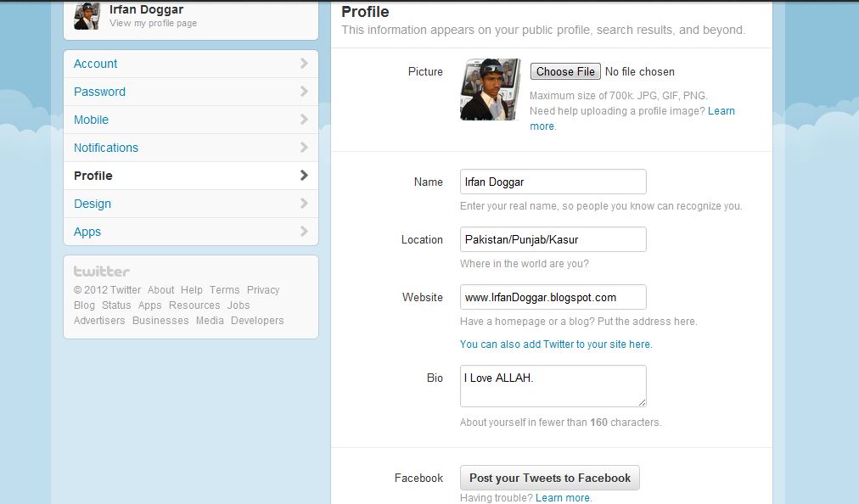The width and height of the screenshot is (859, 504).
Task: Open the Notifications settings tab
Action: (106, 148)
